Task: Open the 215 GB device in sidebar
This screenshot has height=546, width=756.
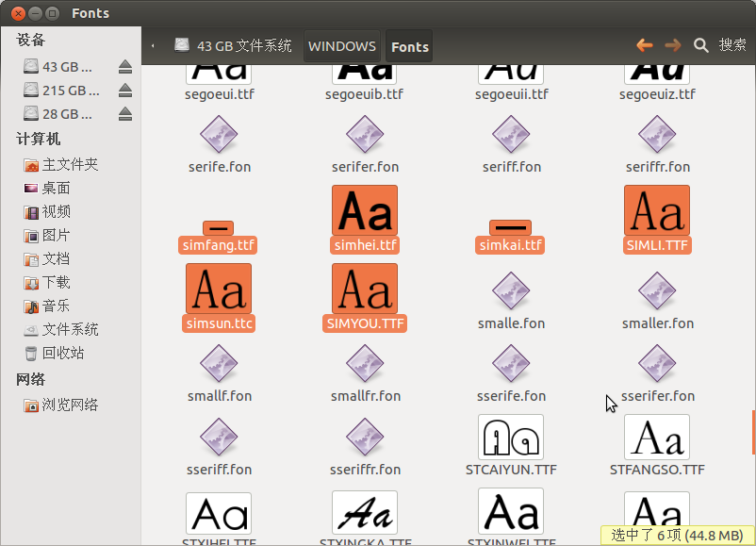Action: tap(61, 91)
